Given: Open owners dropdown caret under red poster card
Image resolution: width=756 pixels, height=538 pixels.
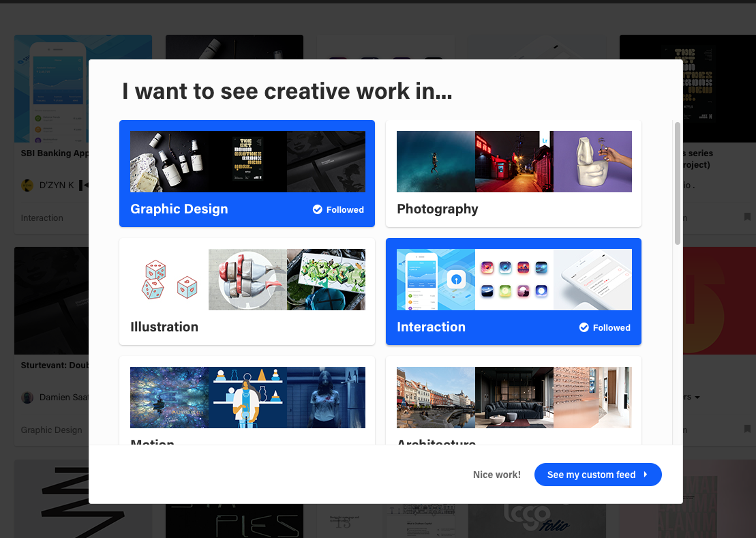Looking at the screenshot, I should pos(697,398).
